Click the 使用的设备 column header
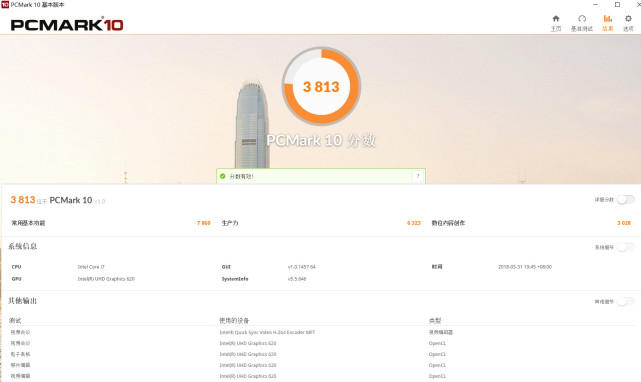 tap(234, 320)
